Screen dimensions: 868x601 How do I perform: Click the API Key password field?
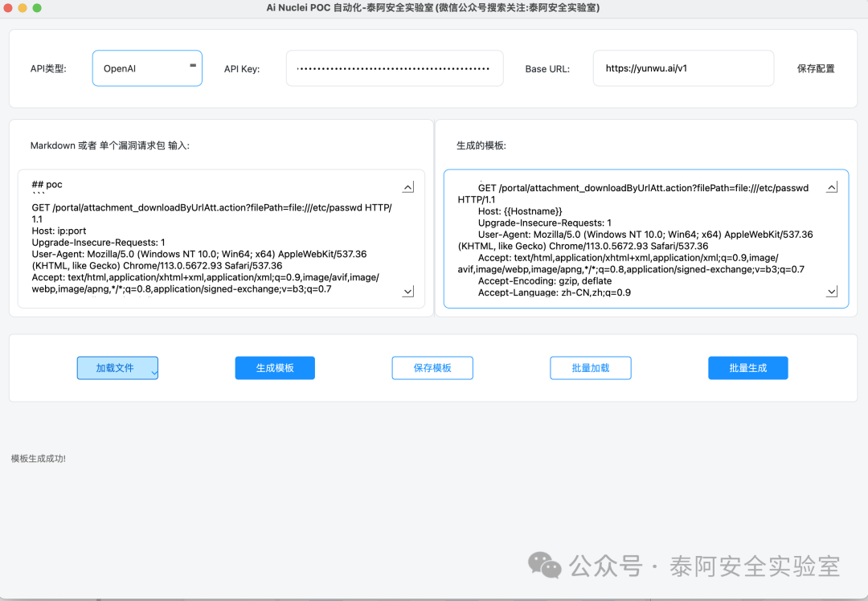pyautogui.click(x=395, y=68)
